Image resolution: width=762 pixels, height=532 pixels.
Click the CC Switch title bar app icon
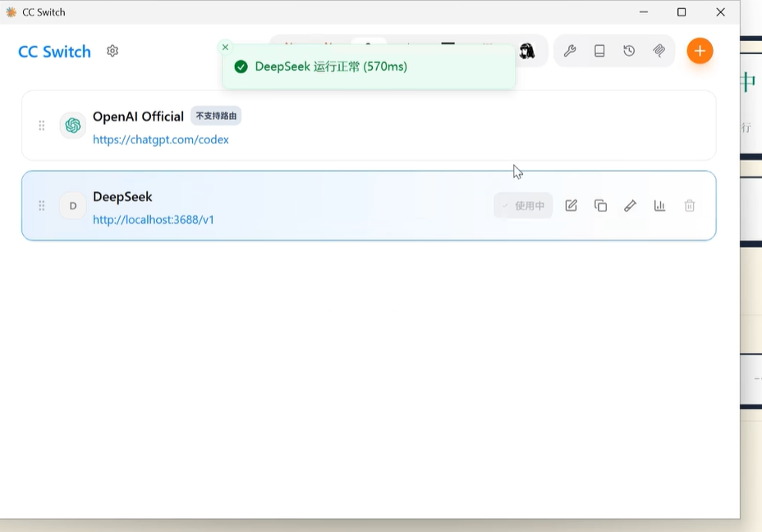pos(11,12)
